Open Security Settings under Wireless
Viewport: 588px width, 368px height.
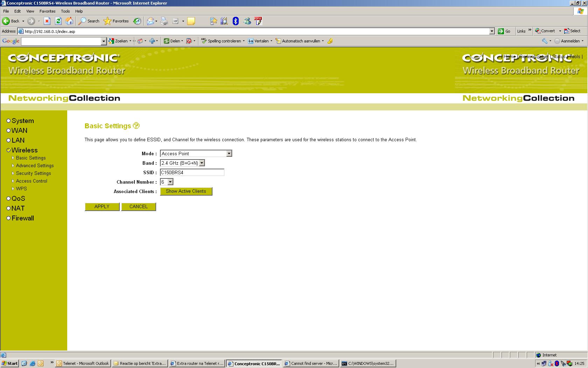(34, 173)
